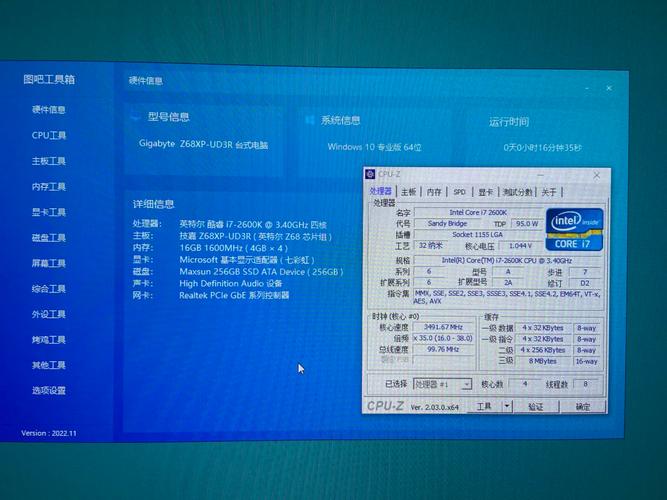This screenshot has width=667, height=500.
Task: Click the 95.0 W TDP value
Action: pos(527,223)
